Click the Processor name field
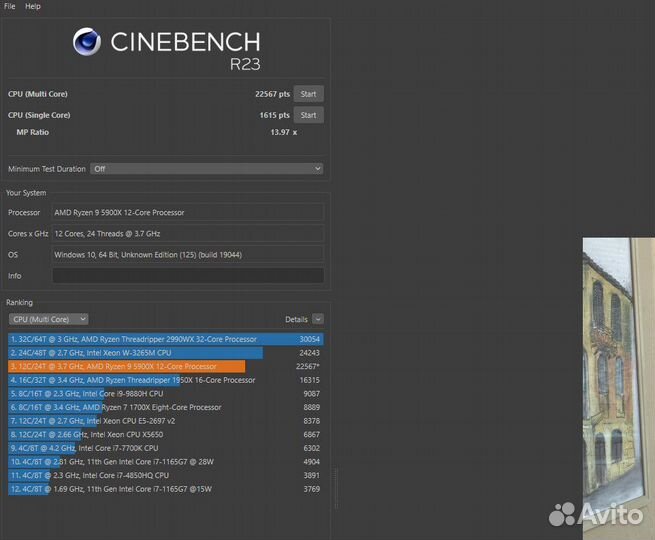This screenshot has width=655, height=540. [187, 212]
